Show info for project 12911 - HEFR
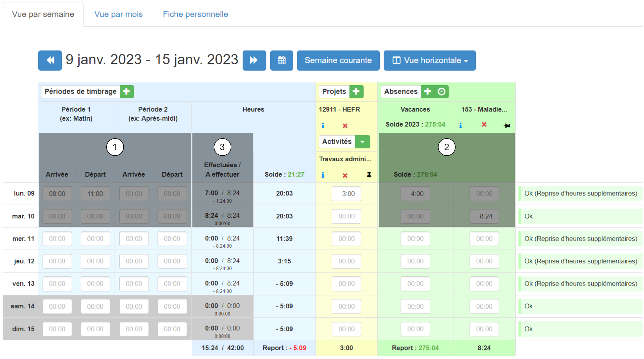This screenshot has height=359, width=644. tap(323, 125)
